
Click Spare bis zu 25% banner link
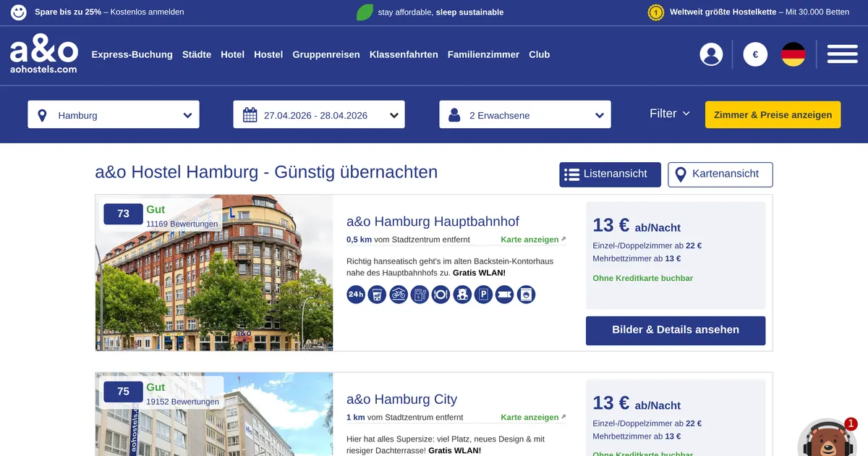(109, 12)
